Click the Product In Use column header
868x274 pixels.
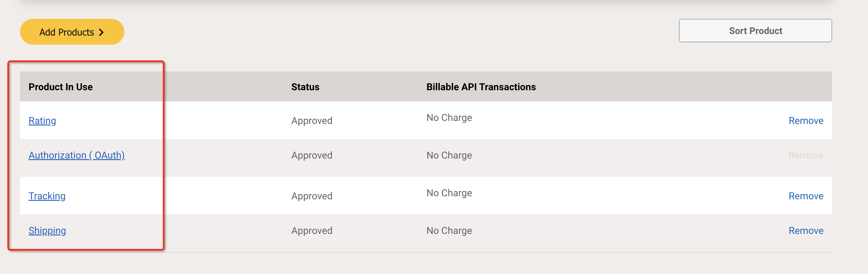pyautogui.click(x=61, y=87)
